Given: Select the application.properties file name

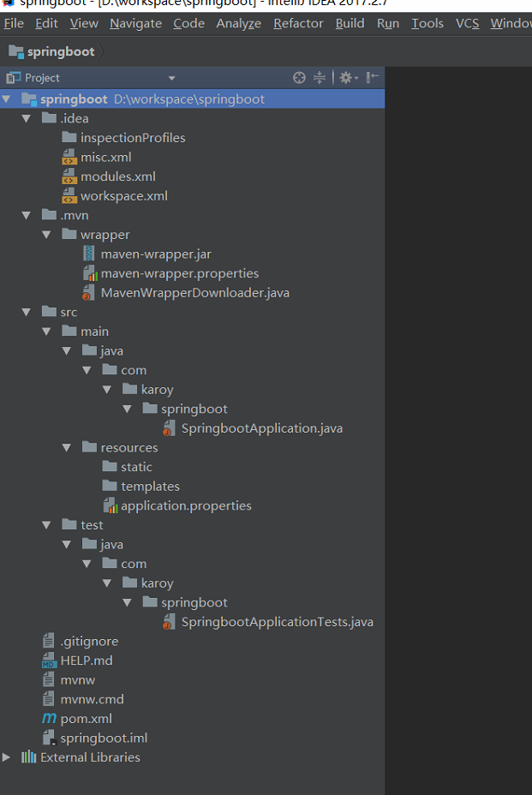Looking at the screenshot, I should 186,506.
